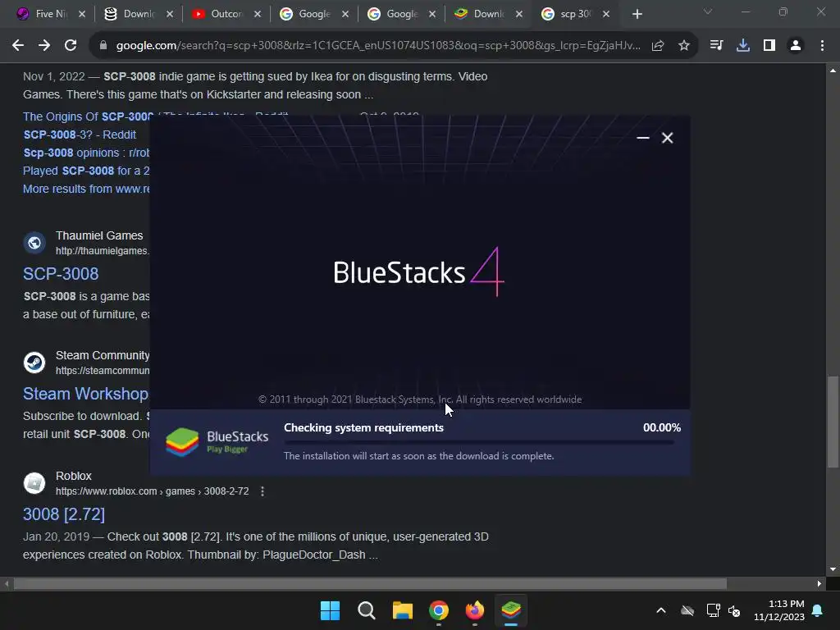The width and height of the screenshot is (840, 630).
Task: Switch to first Downlc tab with stack icon
Action: [138, 14]
